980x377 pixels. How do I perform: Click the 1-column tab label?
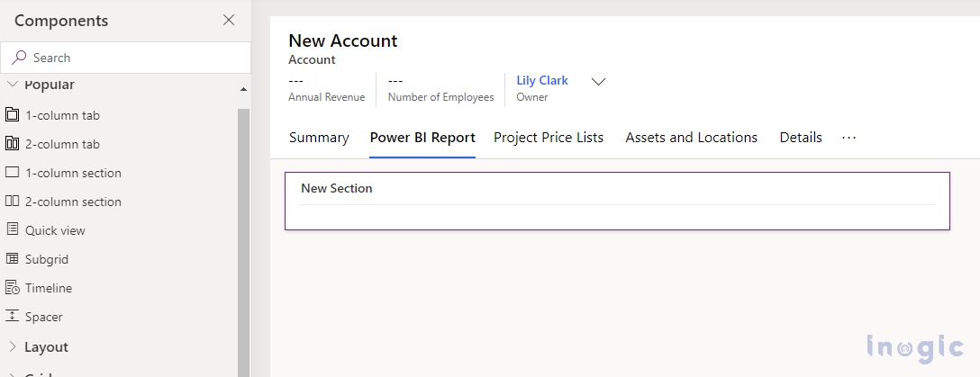click(62, 115)
